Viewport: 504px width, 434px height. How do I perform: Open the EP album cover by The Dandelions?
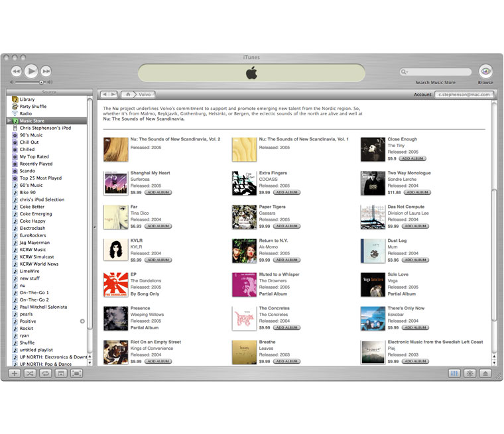coord(115,285)
